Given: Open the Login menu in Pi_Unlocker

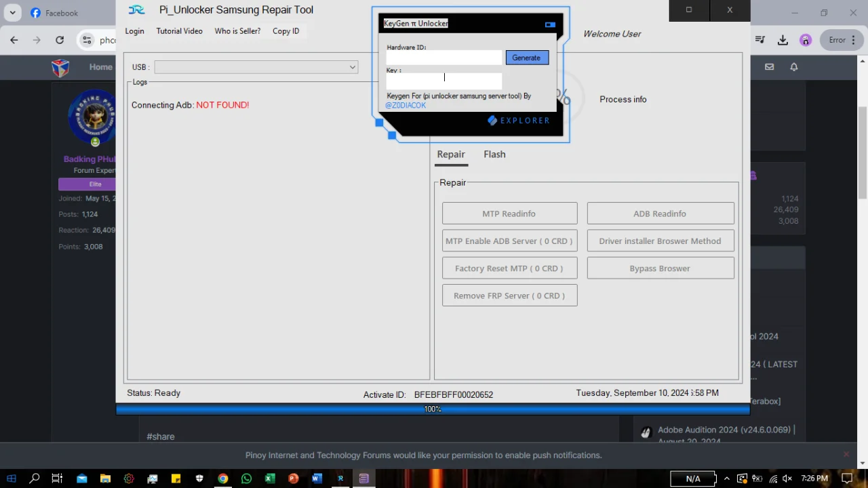Looking at the screenshot, I should 134,31.
